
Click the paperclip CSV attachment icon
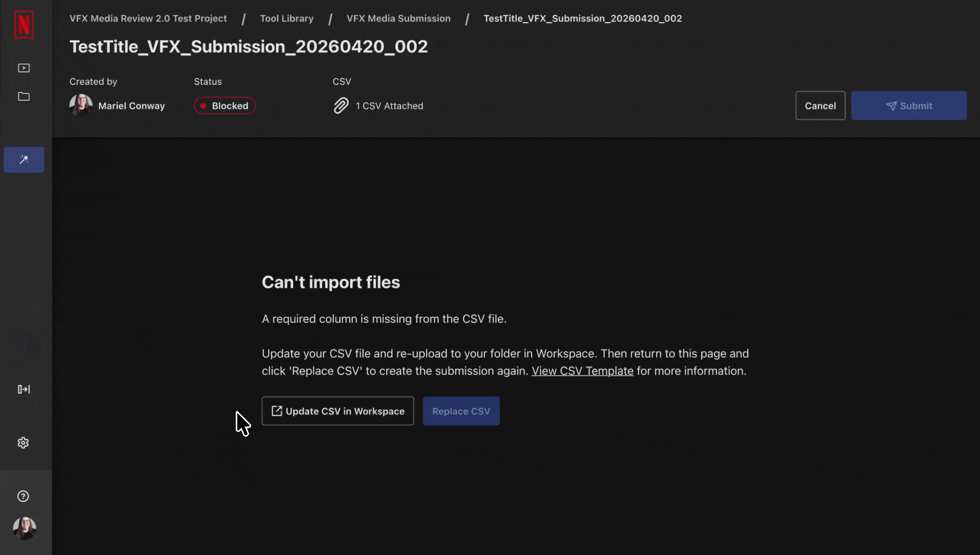pos(341,106)
